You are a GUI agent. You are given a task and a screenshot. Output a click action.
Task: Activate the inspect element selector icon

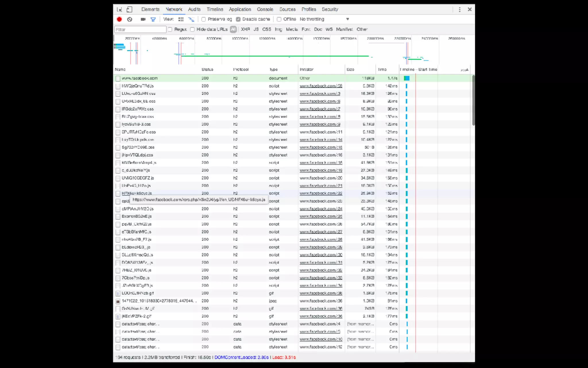119,9
